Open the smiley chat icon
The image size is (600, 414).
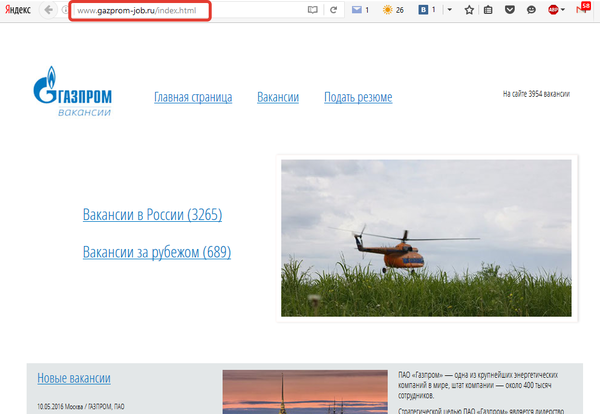(x=531, y=10)
